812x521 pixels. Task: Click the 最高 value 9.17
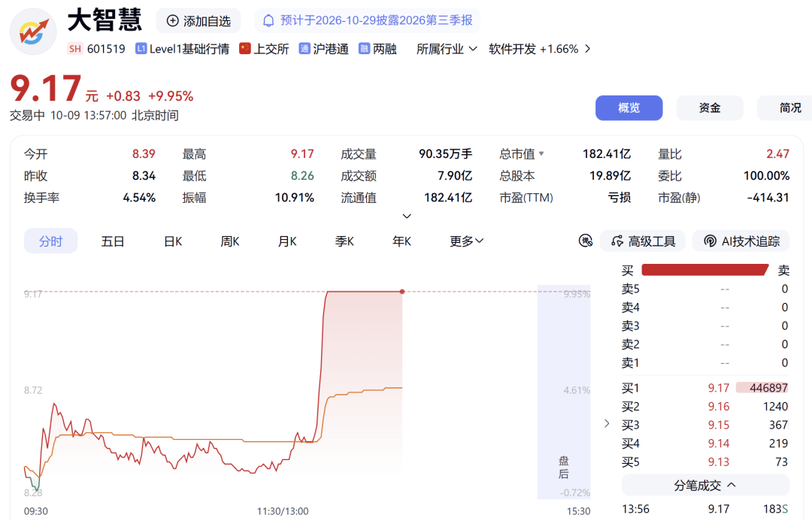(x=302, y=154)
